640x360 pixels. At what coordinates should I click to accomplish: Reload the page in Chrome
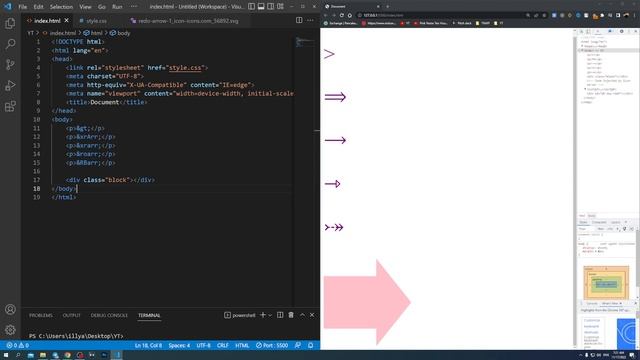pos(342,15)
